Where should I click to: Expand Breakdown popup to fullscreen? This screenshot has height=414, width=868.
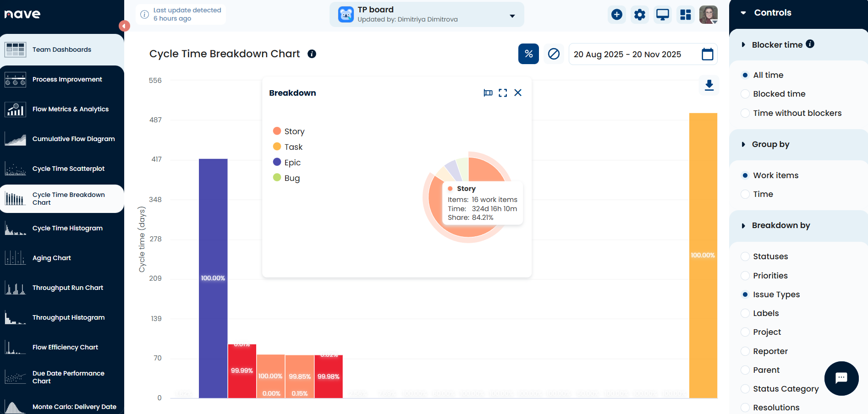tap(503, 93)
